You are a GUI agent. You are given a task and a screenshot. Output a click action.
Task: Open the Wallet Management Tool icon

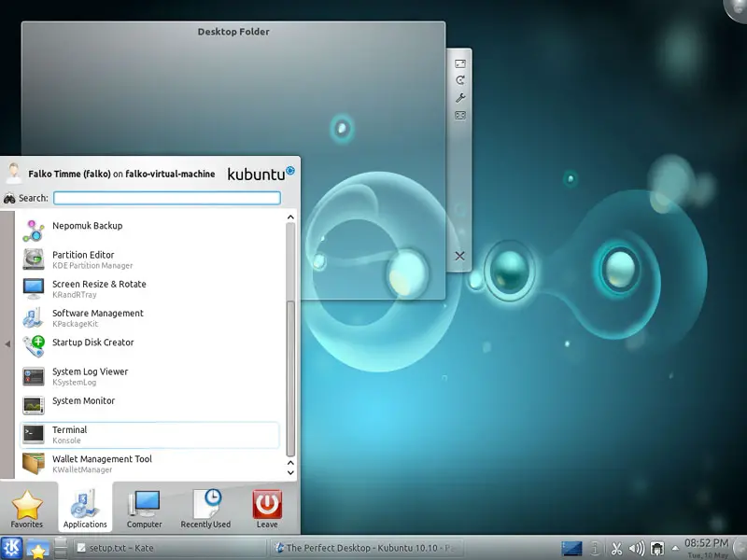click(34, 463)
